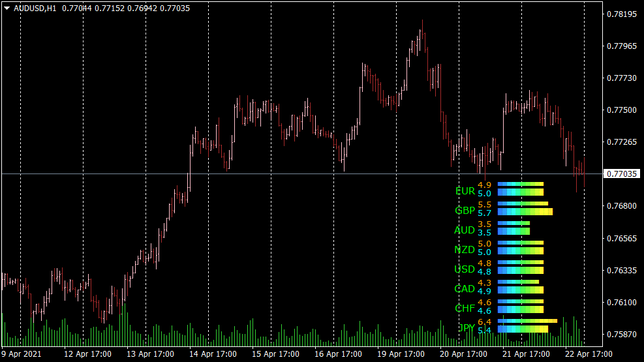The height and width of the screenshot is (362, 644).
Task: Click the 22 Apr 17:00 time label
Action: [589, 354]
